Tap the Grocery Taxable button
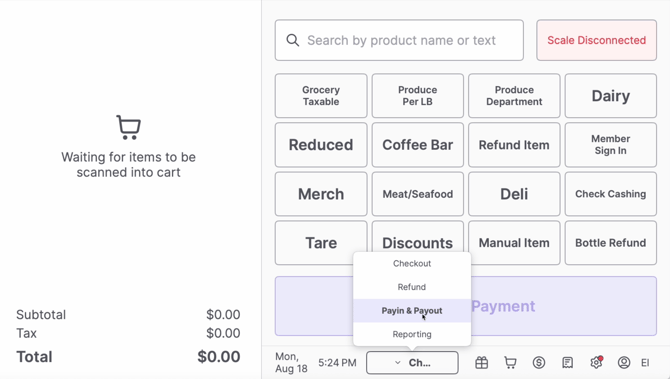The width and height of the screenshot is (670, 379). pyautogui.click(x=321, y=96)
